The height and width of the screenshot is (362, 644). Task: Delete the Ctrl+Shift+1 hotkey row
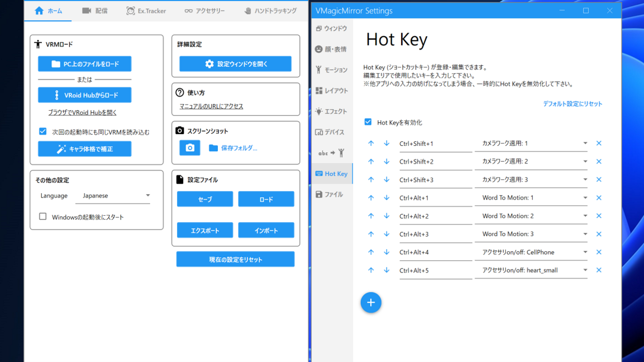(599, 143)
